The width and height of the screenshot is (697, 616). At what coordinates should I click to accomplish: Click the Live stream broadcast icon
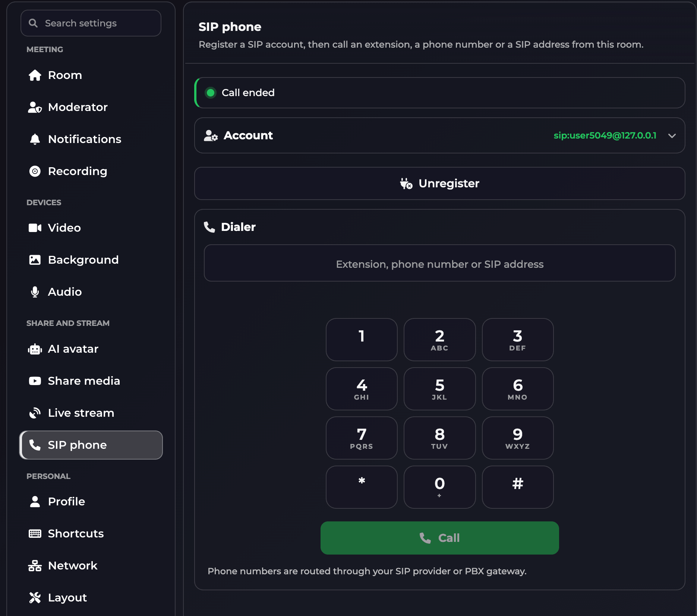[x=35, y=413]
